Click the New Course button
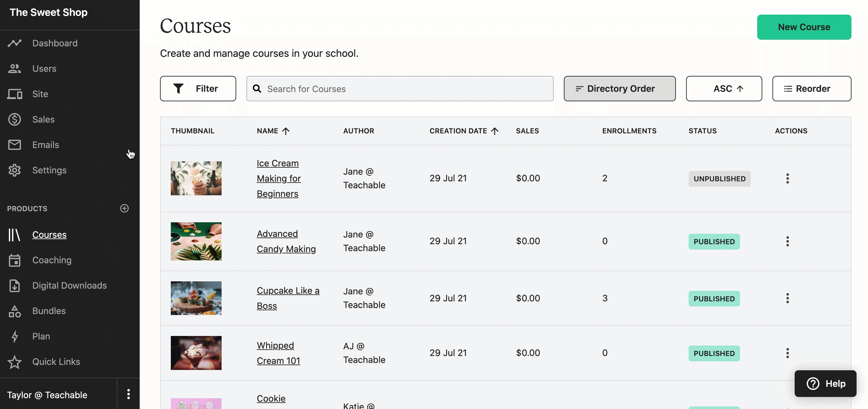This screenshot has height=409, width=868. pos(804,27)
